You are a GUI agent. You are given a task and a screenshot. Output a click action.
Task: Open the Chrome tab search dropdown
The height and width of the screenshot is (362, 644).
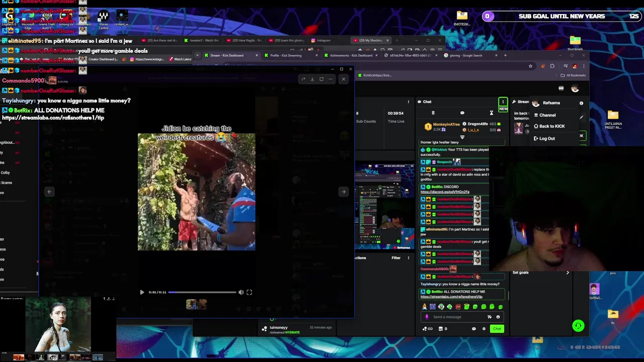click(197, 55)
